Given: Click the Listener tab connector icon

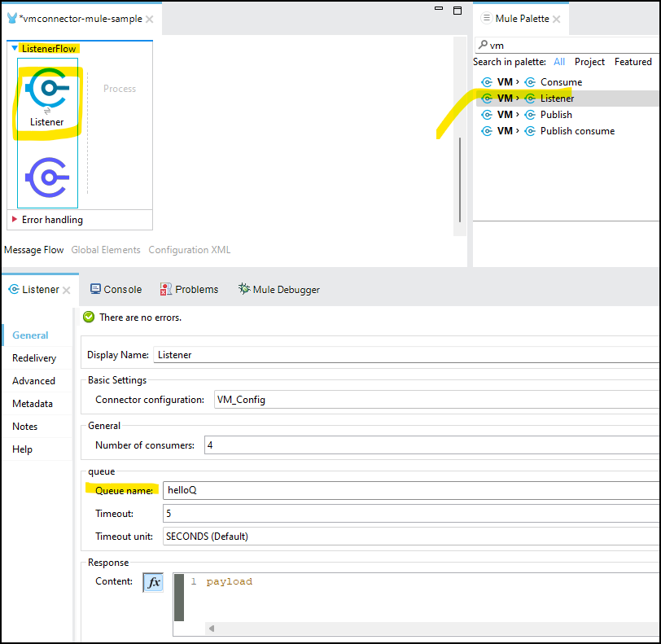Looking at the screenshot, I should coord(14,289).
